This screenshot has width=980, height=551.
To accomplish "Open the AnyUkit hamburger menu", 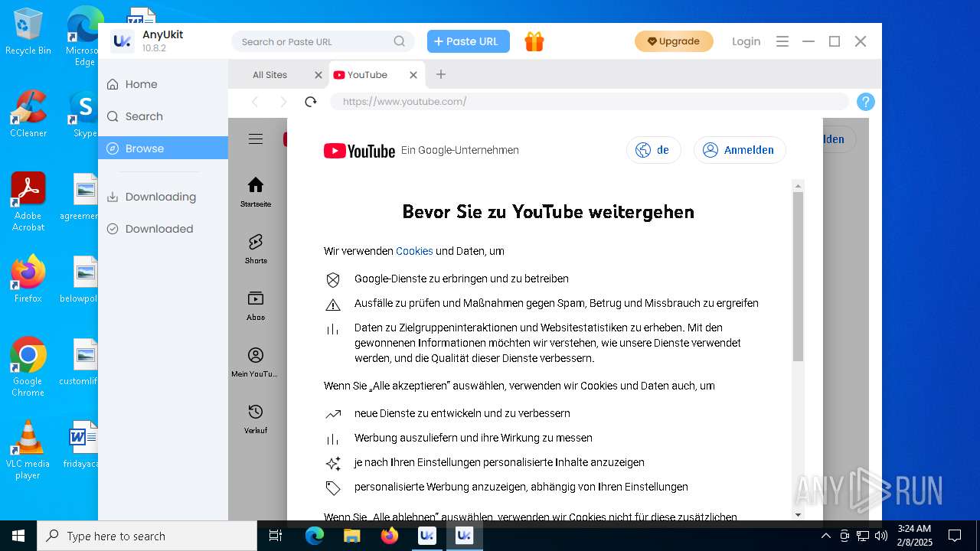I will point(782,41).
